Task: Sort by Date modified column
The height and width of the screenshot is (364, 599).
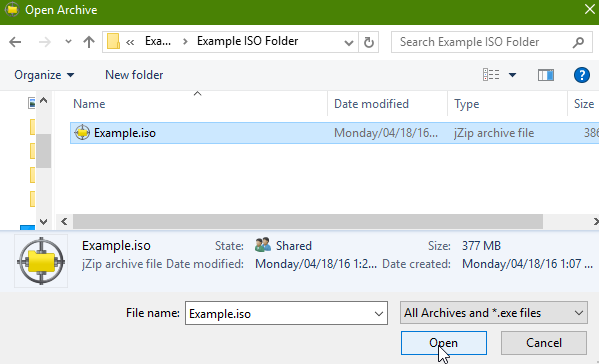Action: point(371,104)
